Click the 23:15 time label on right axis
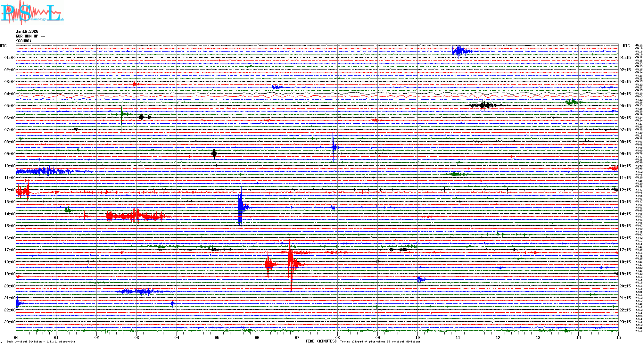 point(625,322)
